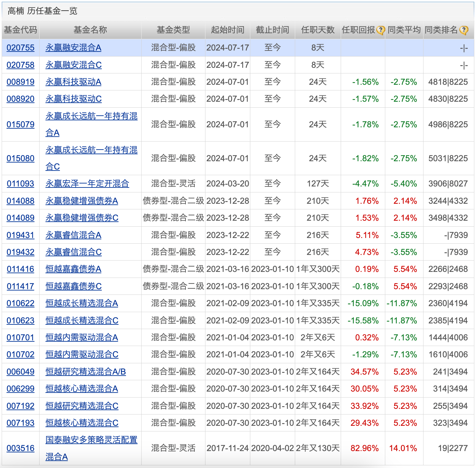476x468 pixels.
Task: Open fund code 011093 link
Action: 21,183
